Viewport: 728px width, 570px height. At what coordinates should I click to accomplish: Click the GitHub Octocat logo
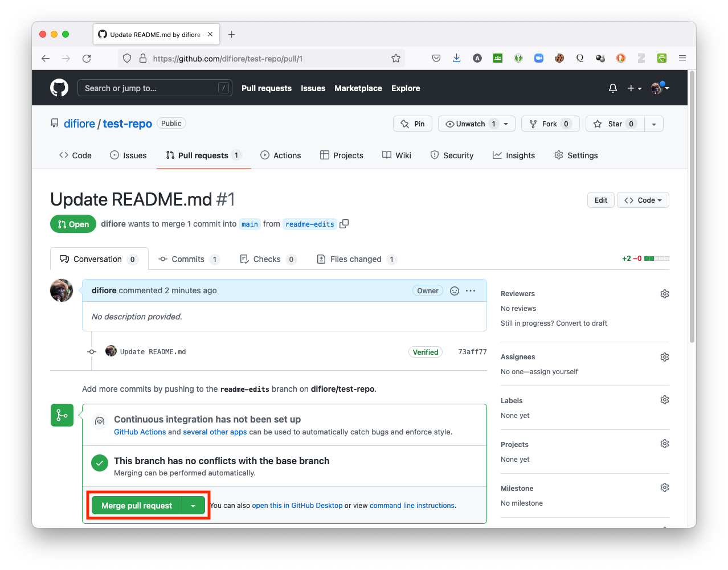click(x=59, y=88)
